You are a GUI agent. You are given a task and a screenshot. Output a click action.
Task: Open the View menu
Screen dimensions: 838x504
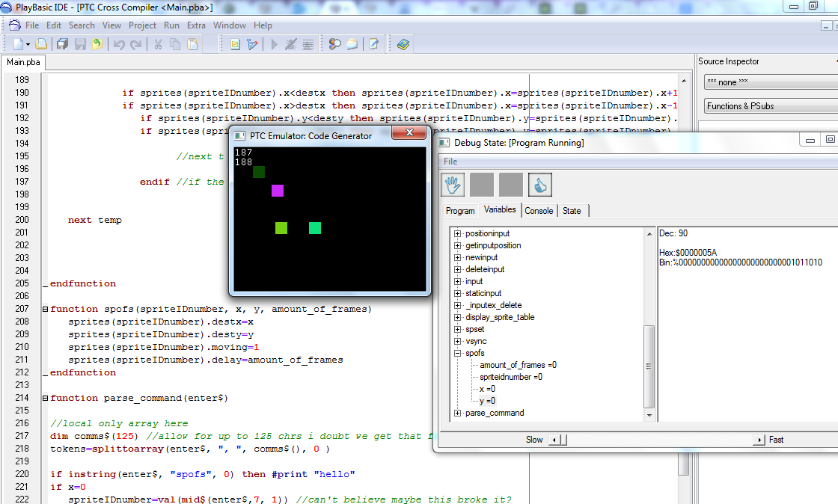coord(111,25)
